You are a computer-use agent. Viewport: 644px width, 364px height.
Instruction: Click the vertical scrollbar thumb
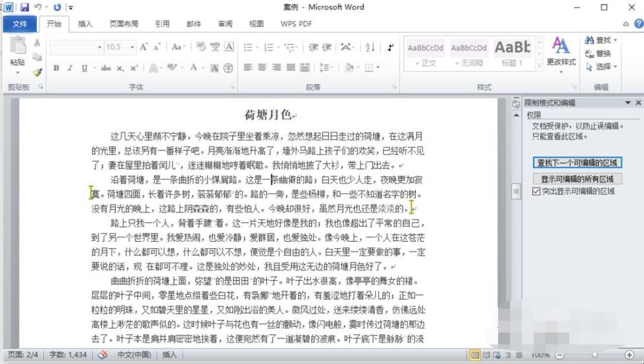(x=517, y=191)
